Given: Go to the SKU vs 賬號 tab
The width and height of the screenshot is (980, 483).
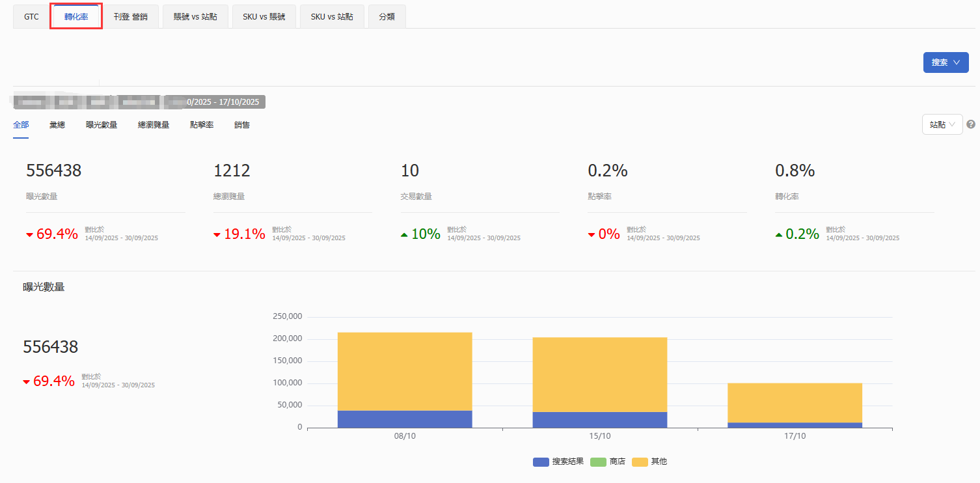Looking at the screenshot, I should 264,17.
